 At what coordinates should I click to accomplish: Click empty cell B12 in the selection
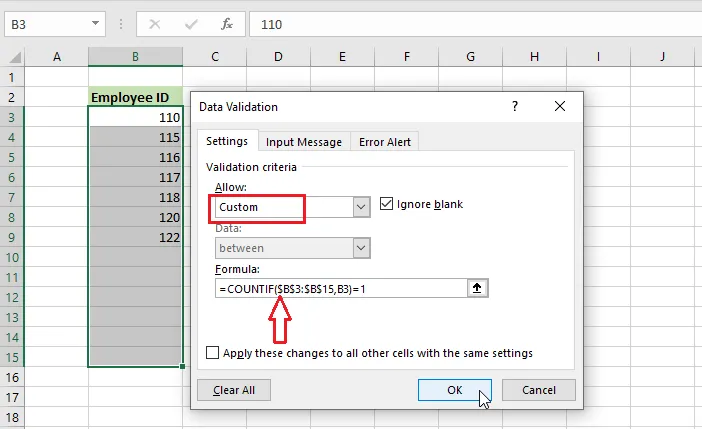point(135,297)
